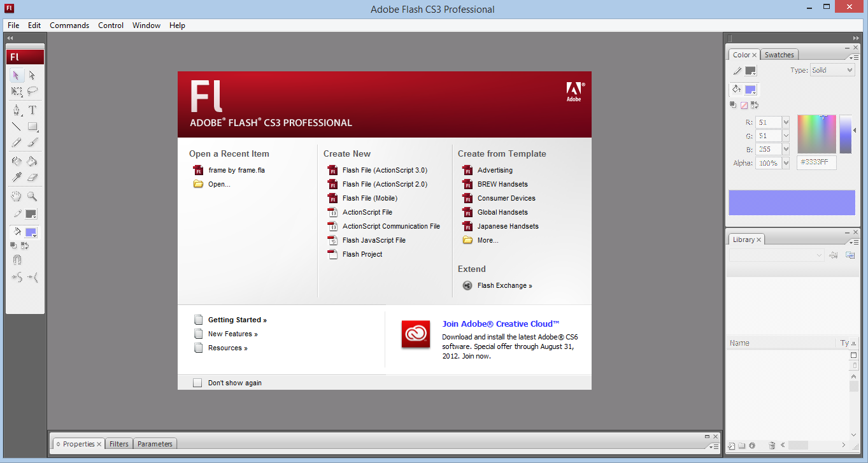Open Library item Properties icon

pos(752,446)
